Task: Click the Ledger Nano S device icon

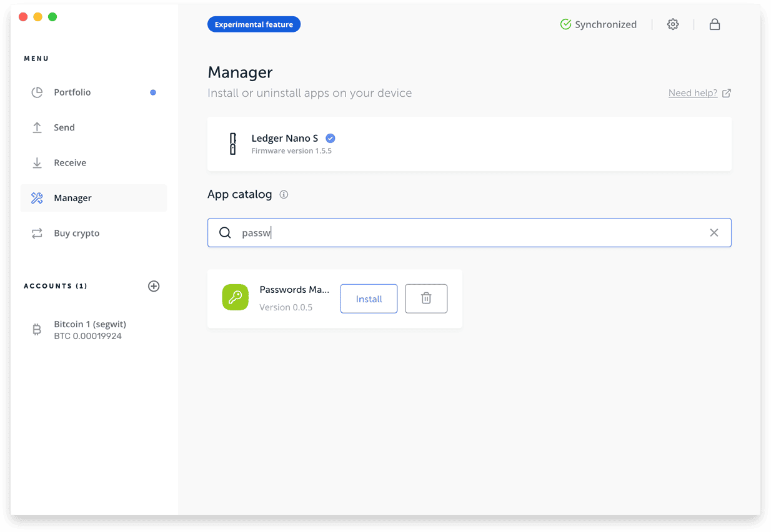Action: [x=233, y=144]
